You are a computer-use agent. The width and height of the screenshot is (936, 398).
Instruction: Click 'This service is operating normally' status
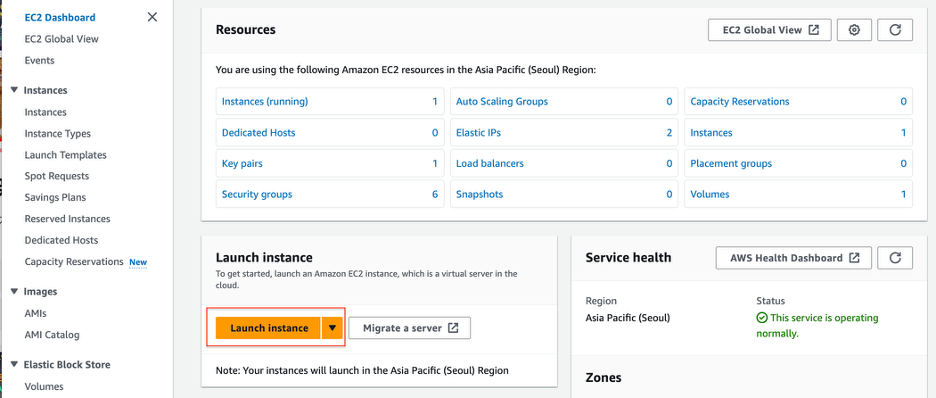click(817, 326)
